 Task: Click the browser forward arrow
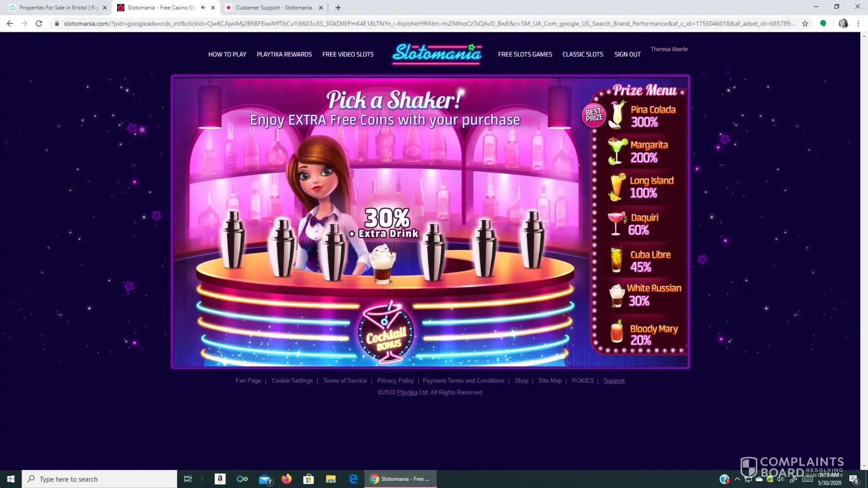click(24, 23)
